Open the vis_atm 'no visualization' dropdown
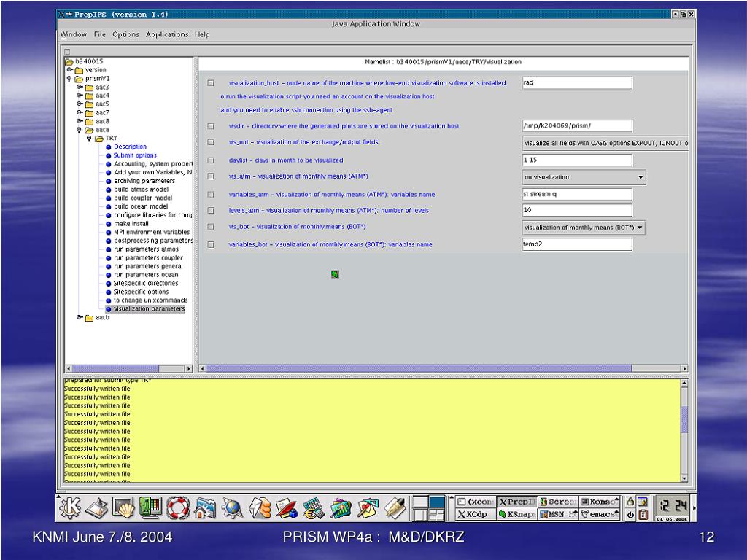The width and height of the screenshot is (747, 560). pos(584,177)
